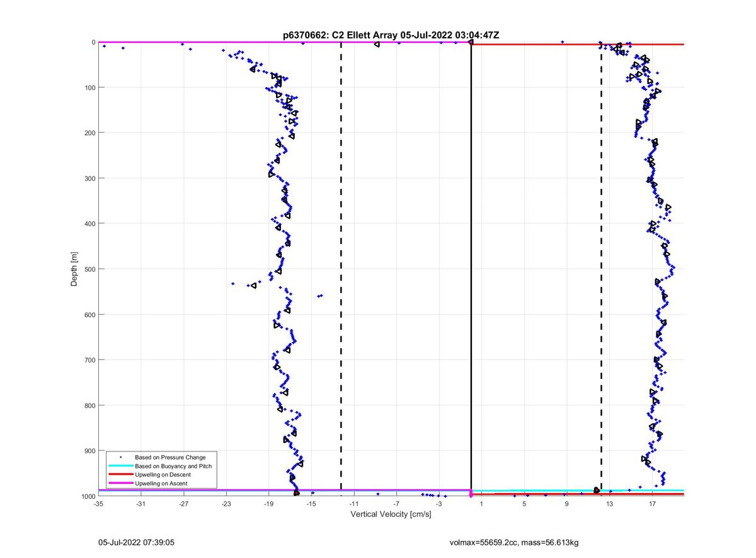This screenshot has height=558, width=756.
Task: Click the y-axis tick label 900
Action: pos(89,451)
